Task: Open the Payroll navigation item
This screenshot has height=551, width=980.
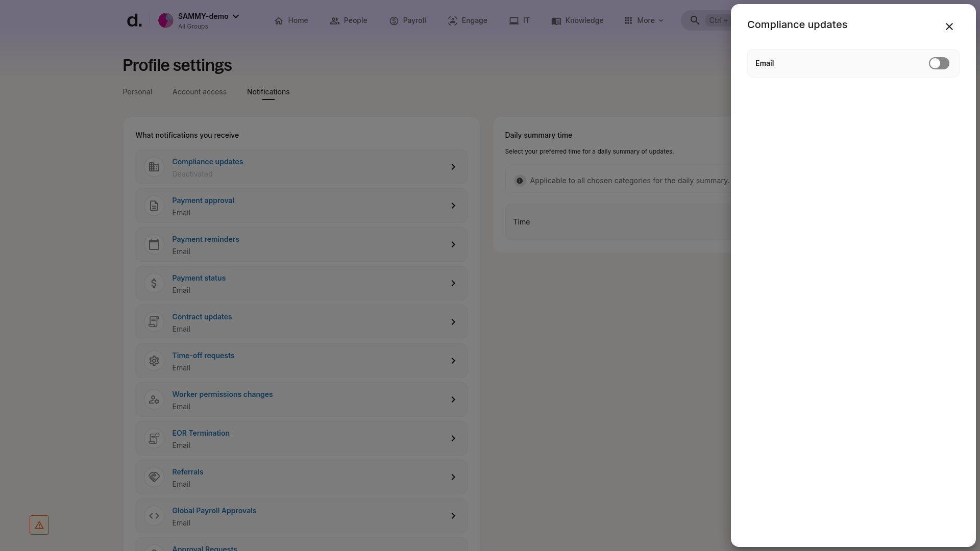Action: tap(407, 20)
